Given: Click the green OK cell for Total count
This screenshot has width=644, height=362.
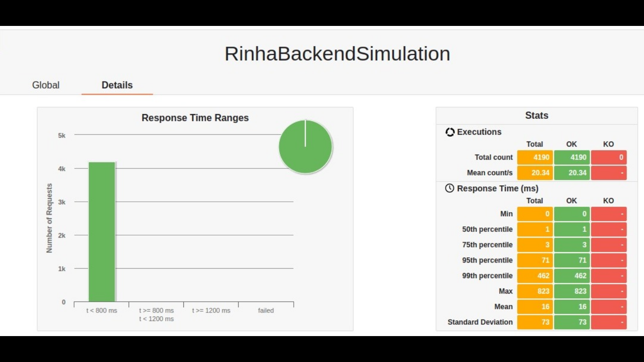Looking at the screenshot, I should [571, 157].
